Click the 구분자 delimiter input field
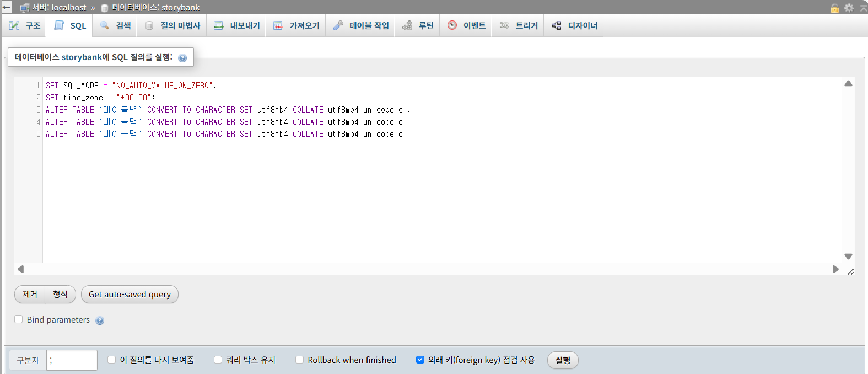 [x=72, y=360]
